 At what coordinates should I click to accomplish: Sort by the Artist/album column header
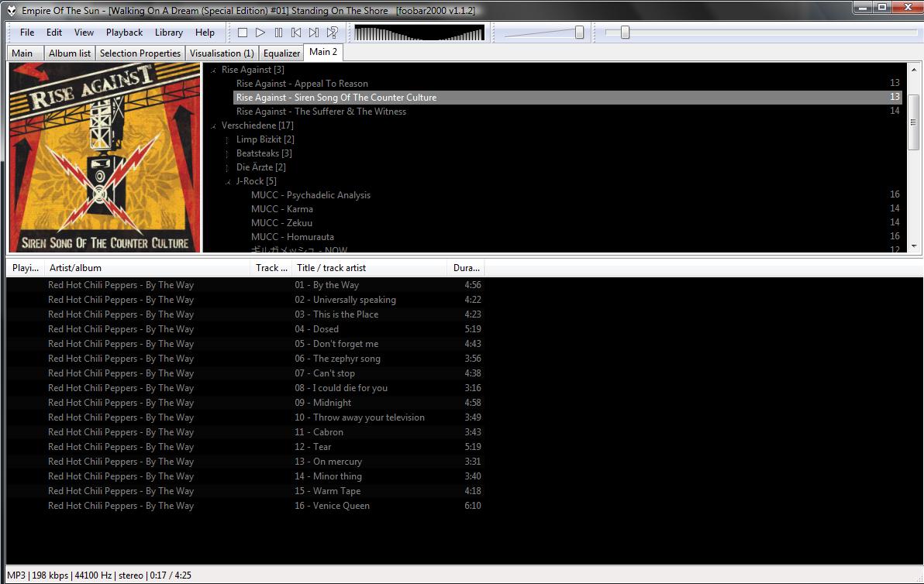[x=147, y=268]
